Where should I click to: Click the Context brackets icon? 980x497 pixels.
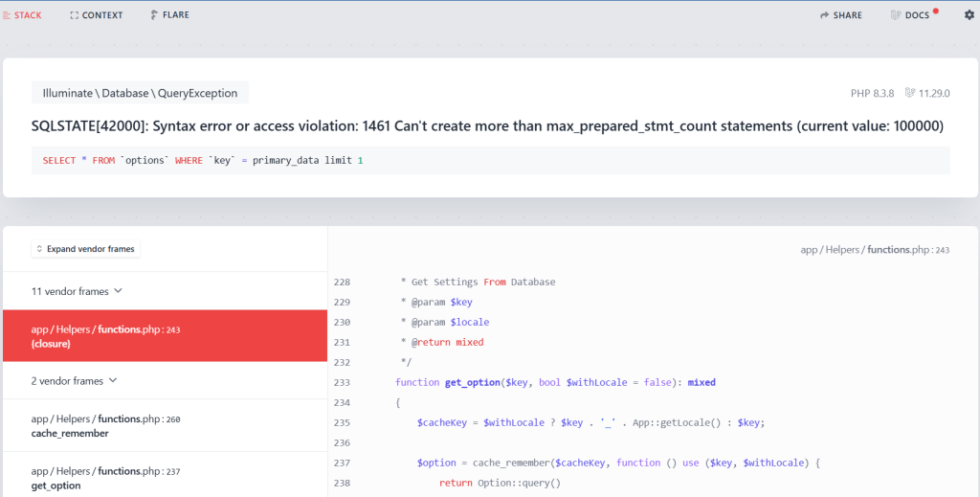(x=75, y=15)
